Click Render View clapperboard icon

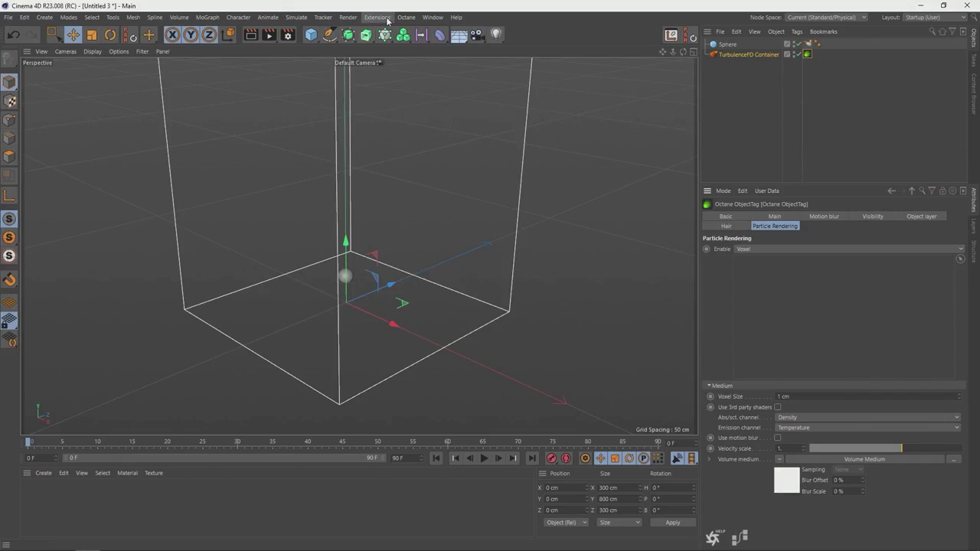coord(250,34)
